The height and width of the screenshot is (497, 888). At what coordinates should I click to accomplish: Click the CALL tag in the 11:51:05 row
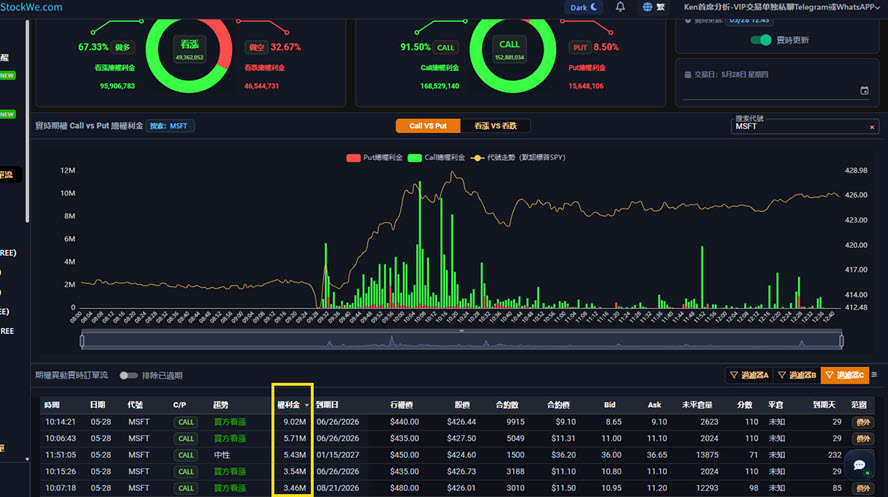[186, 455]
